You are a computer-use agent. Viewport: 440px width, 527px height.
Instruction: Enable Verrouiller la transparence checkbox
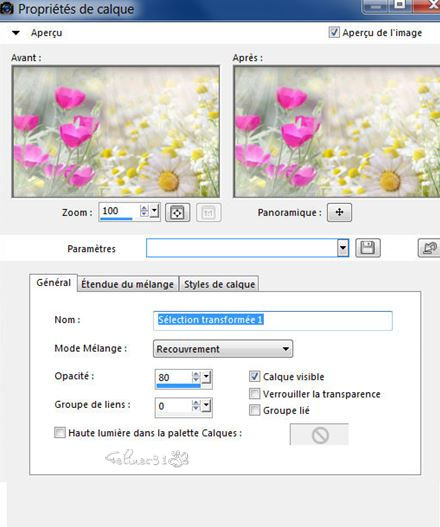[254, 393]
